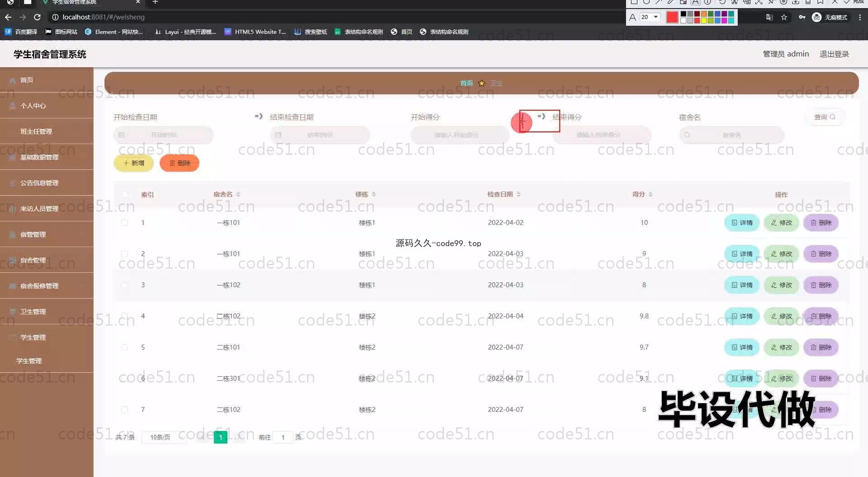The height and width of the screenshot is (477, 868).
Task: Focus the 开始时间 date input
Action: (x=163, y=135)
